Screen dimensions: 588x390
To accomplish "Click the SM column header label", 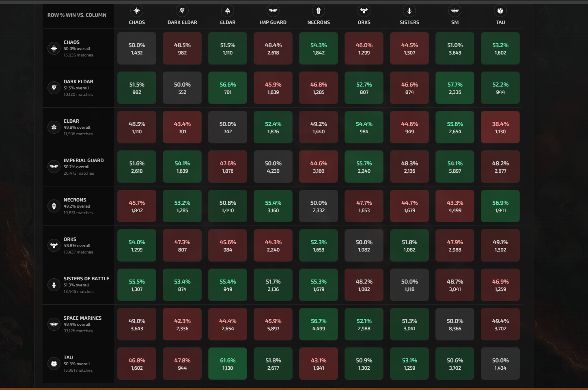I will click(x=455, y=22).
